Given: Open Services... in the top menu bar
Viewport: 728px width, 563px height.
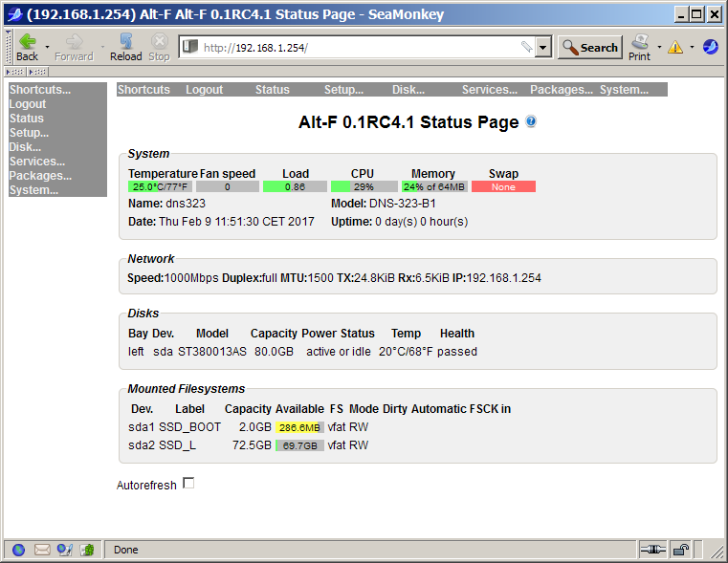Looking at the screenshot, I should tap(490, 90).
